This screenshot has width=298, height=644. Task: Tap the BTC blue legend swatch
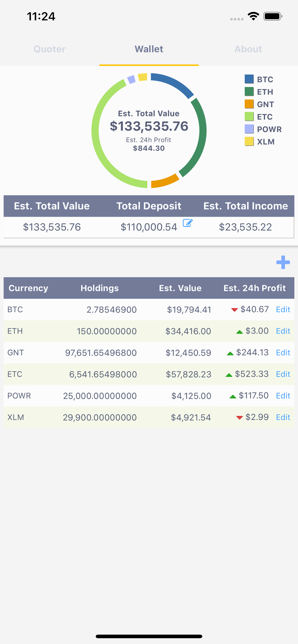coord(249,79)
